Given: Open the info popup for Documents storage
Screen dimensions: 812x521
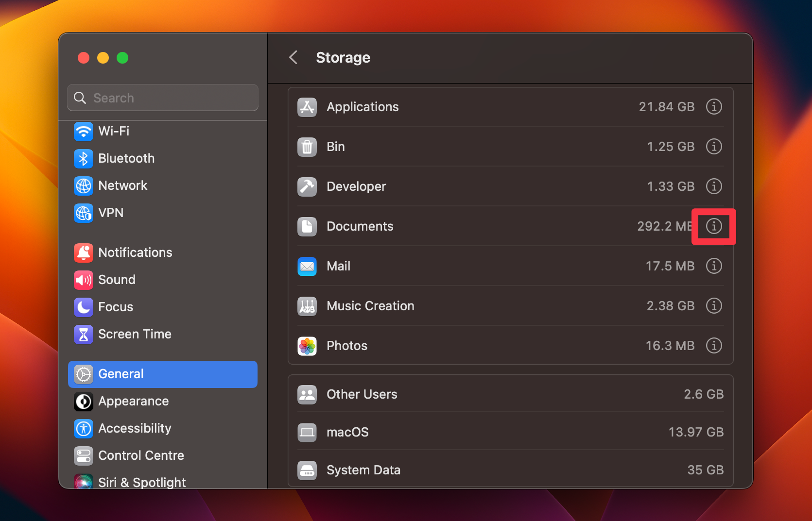Looking at the screenshot, I should (x=713, y=226).
